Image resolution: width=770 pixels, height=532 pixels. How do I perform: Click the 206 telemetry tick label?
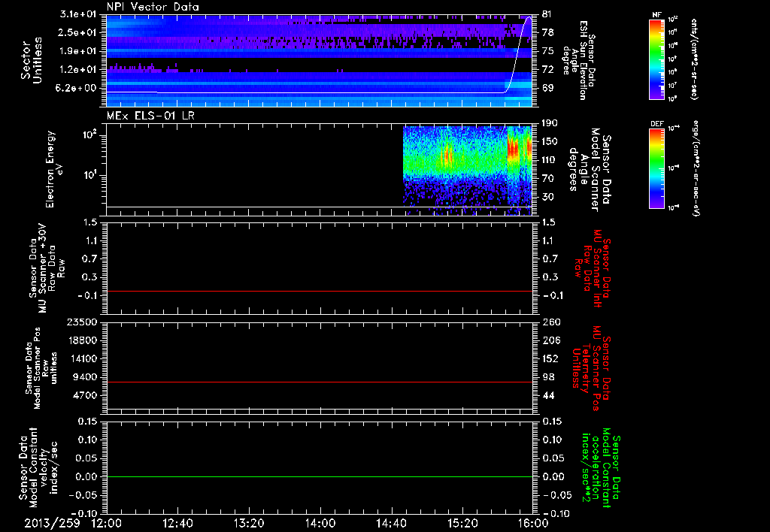pyautogui.click(x=551, y=340)
